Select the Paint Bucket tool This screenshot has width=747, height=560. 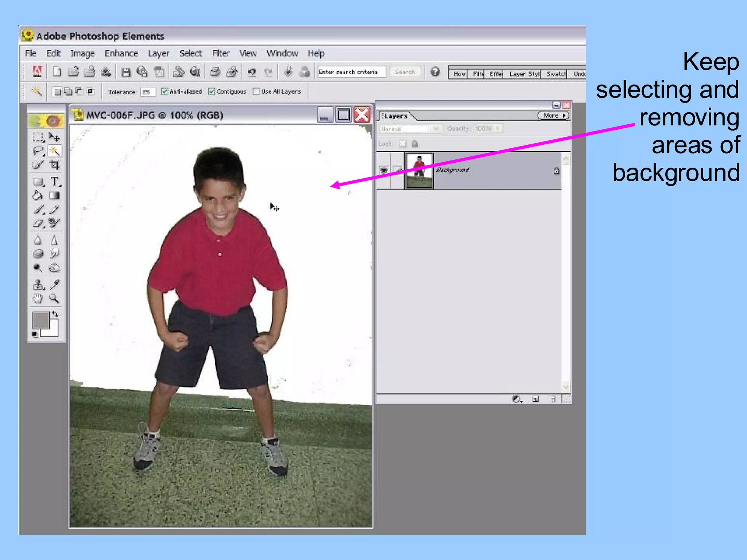point(38,196)
